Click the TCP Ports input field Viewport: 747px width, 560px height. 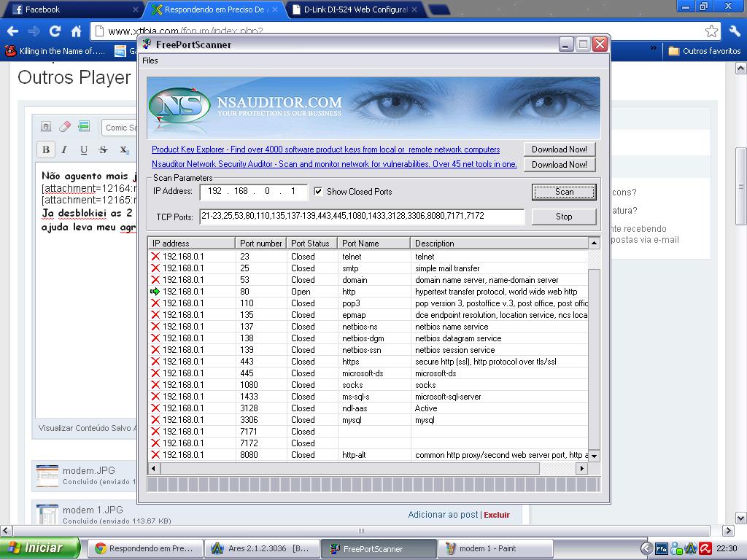point(362,216)
